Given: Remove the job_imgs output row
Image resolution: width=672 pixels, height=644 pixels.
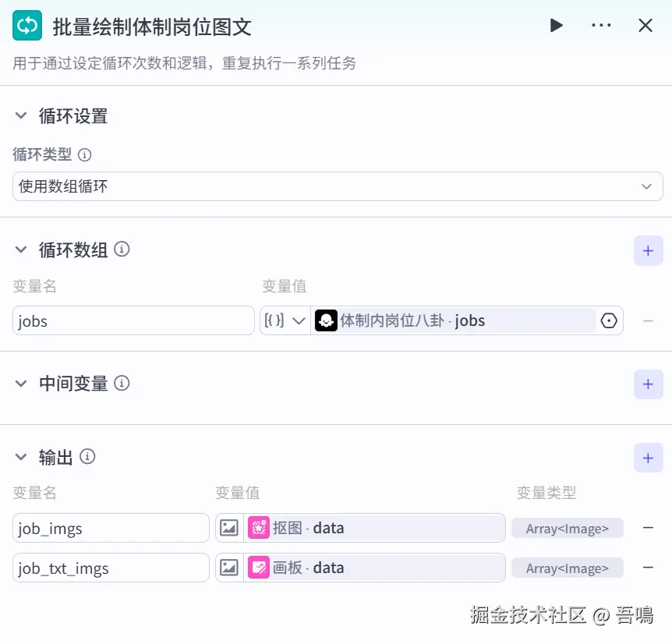Looking at the screenshot, I should tap(648, 528).
